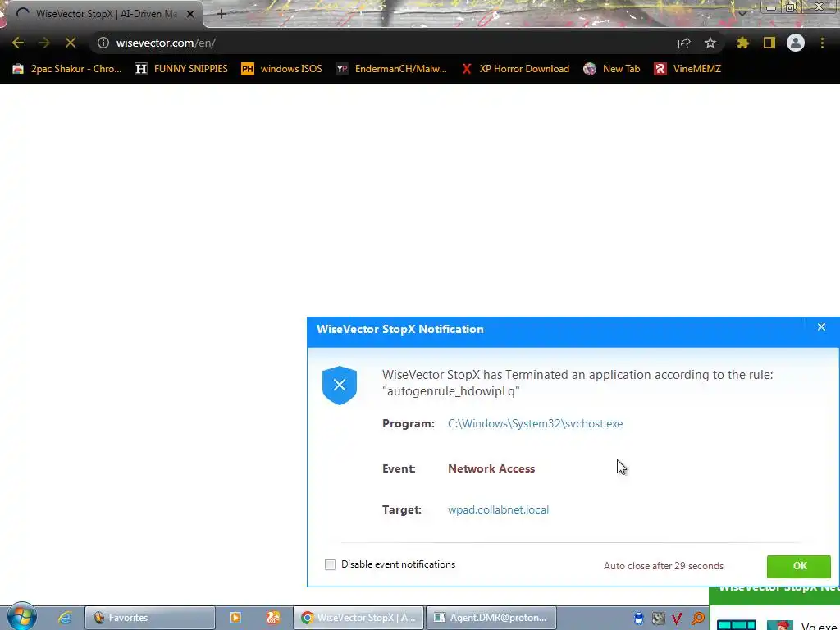Viewport: 840px width, 630px height.
Task: Switch to the Chrome WiseVector StopX taskbar button
Action: coord(358,618)
